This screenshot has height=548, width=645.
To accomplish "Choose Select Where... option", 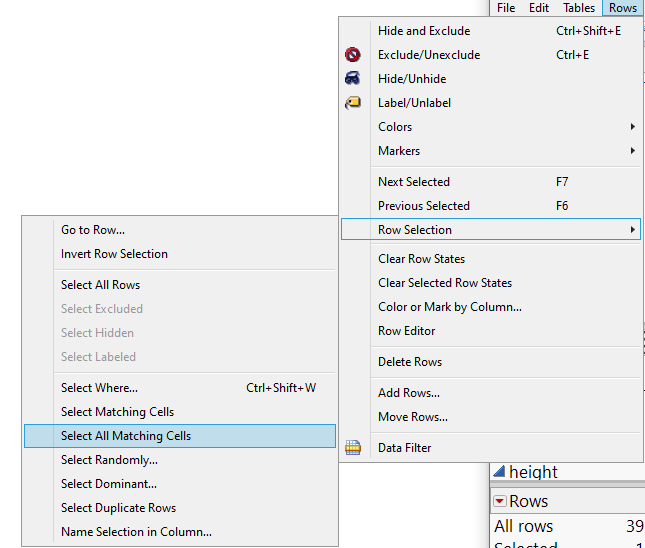I will 99,388.
